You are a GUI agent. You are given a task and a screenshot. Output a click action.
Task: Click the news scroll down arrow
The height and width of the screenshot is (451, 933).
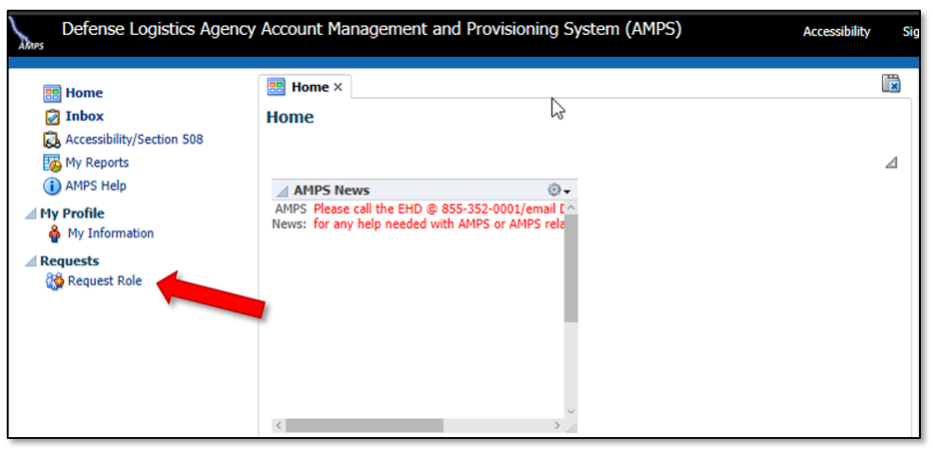point(571,412)
